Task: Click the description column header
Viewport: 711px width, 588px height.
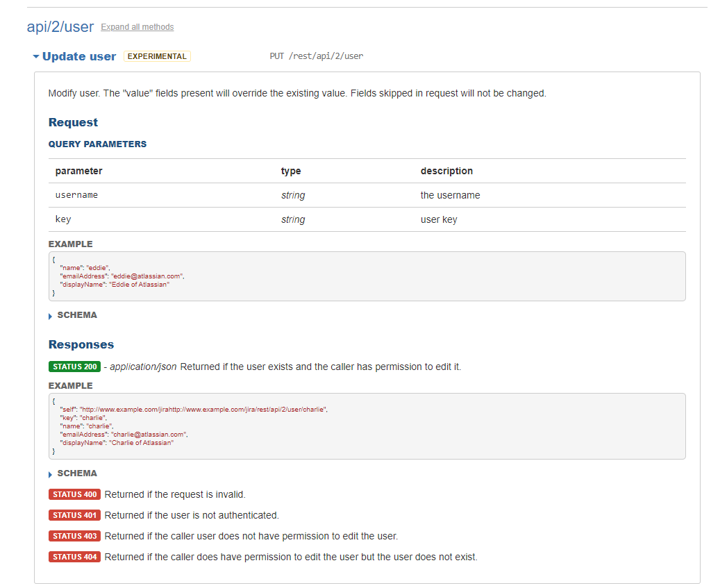Action: [446, 171]
